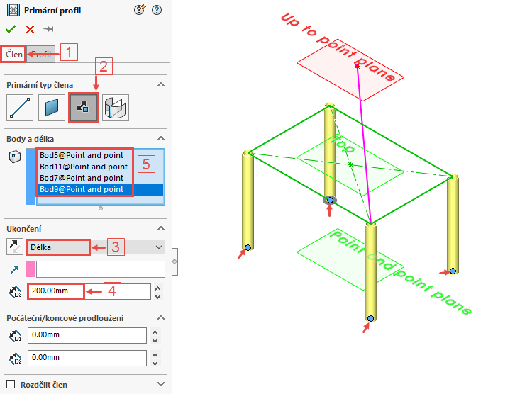532x394 pixels.
Task: Select Bod11@Point and point in list
Action: pos(101,167)
